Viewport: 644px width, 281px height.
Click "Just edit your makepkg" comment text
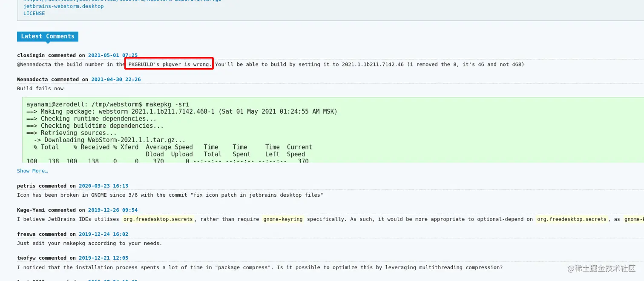(89, 244)
